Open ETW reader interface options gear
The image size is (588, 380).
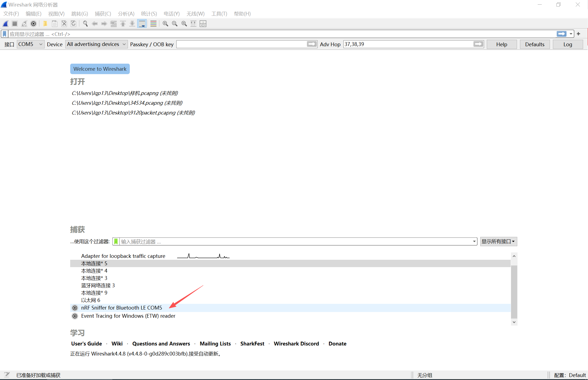(75, 316)
